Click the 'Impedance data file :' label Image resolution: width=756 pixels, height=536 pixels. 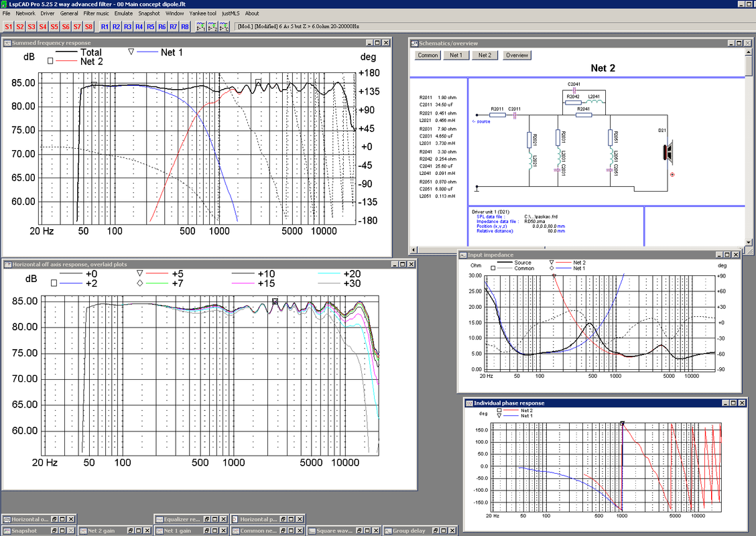[x=498, y=222]
